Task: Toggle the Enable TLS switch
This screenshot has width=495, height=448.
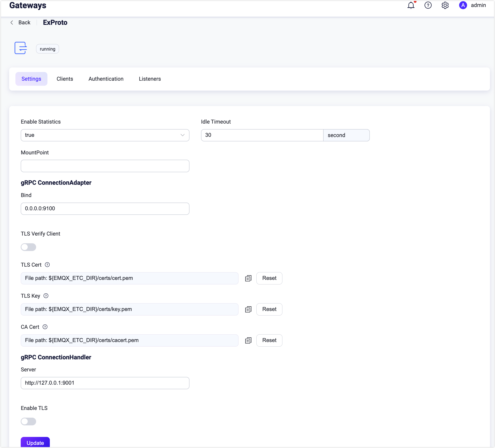Action: 28,422
